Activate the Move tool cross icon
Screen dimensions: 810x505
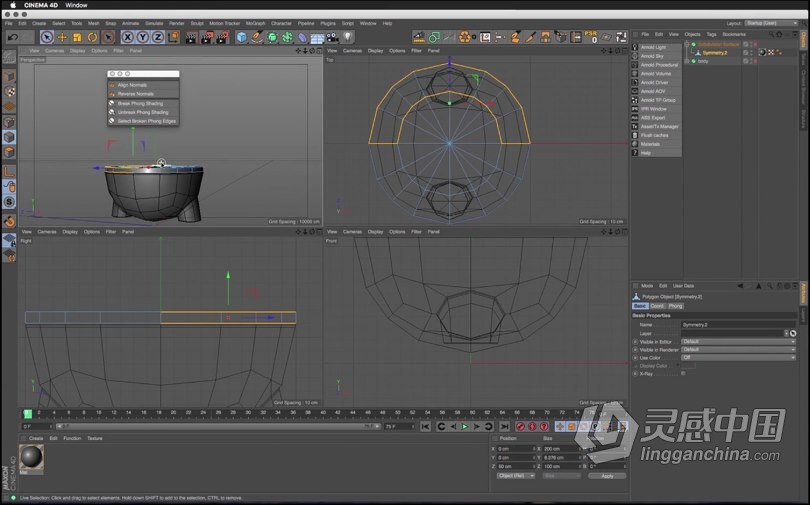point(62,37)
